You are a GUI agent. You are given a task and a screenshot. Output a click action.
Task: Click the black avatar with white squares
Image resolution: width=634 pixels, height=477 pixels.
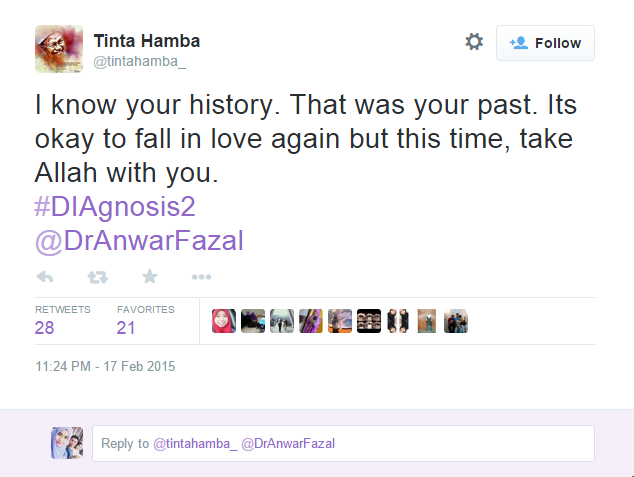point(369,321)
